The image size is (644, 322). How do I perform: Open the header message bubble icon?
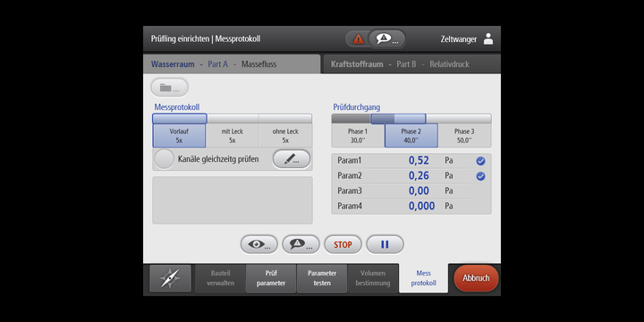pos(387,39)
